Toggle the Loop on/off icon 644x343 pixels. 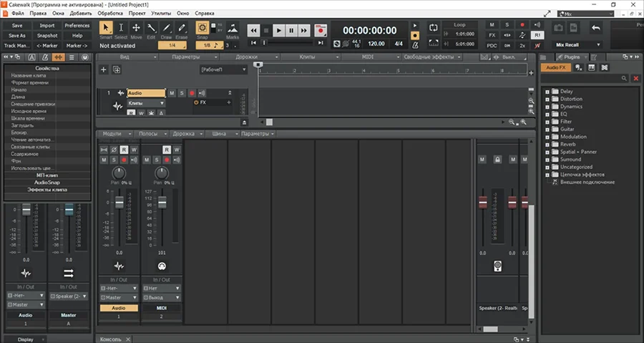pyautogui.click(x=434, y=28)
